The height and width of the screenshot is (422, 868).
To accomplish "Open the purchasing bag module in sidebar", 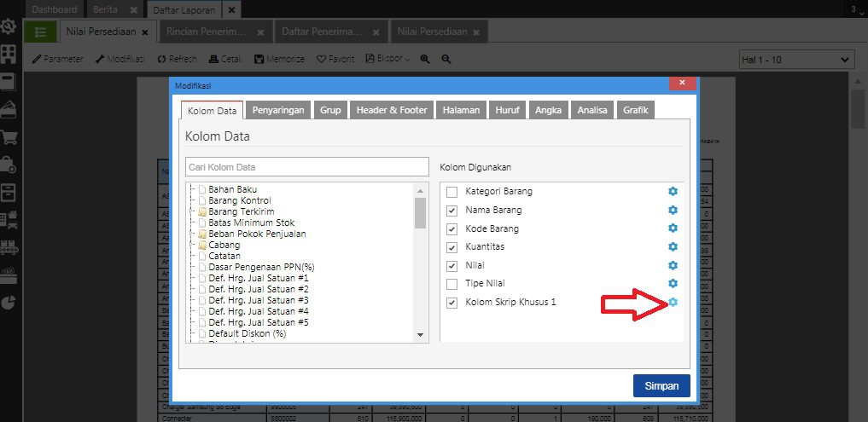I will [9, 165].
